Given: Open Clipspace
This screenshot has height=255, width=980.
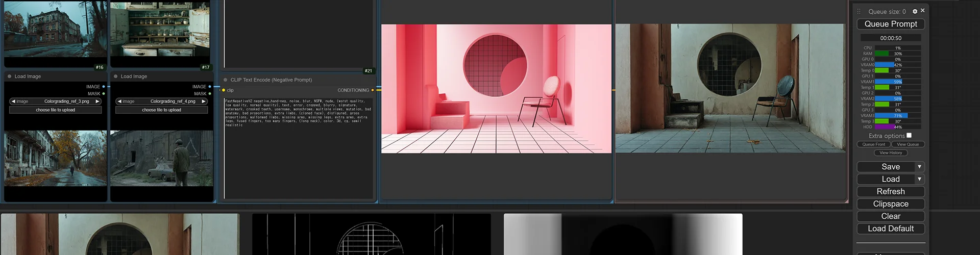Looking at the screenshot, I should (x=891, y=203).
